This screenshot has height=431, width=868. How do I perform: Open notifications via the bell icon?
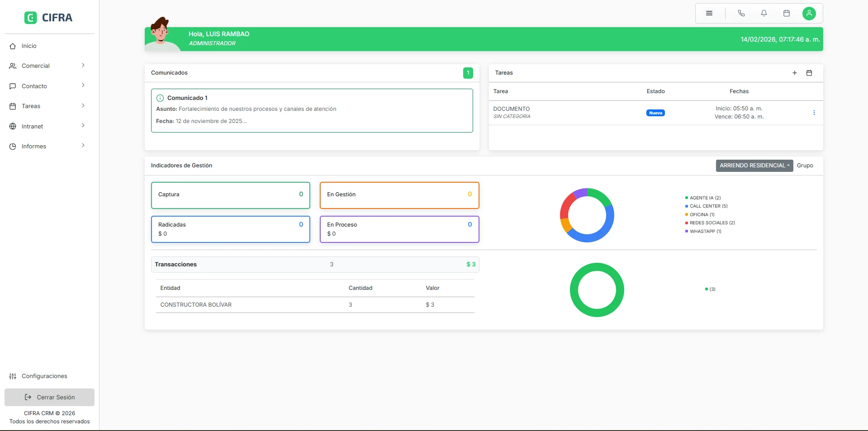click(764, 13)
